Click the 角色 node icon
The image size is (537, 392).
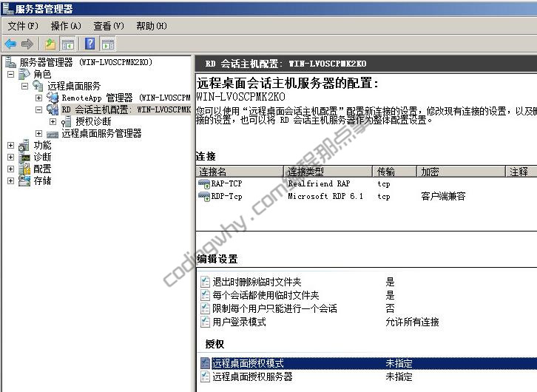(24, 74)
